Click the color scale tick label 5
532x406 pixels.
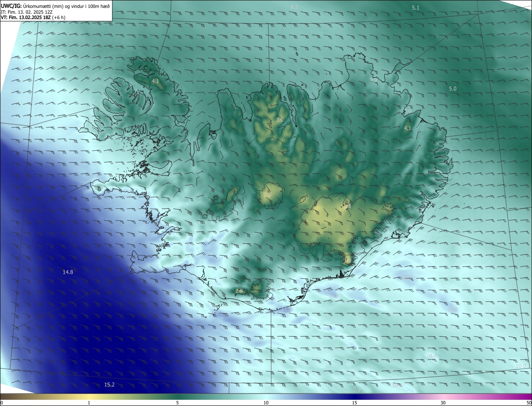[x=177, y=403]
